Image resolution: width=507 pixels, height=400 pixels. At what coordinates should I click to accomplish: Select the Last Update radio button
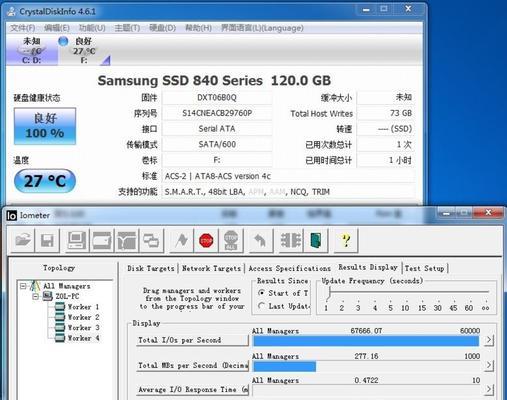[262, 306]
